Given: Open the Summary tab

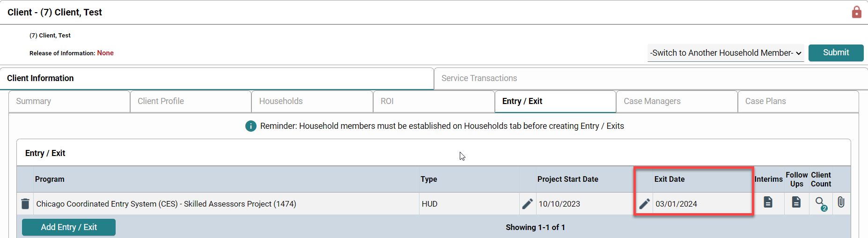Looking at the screenshot, I should pos(69,101).
